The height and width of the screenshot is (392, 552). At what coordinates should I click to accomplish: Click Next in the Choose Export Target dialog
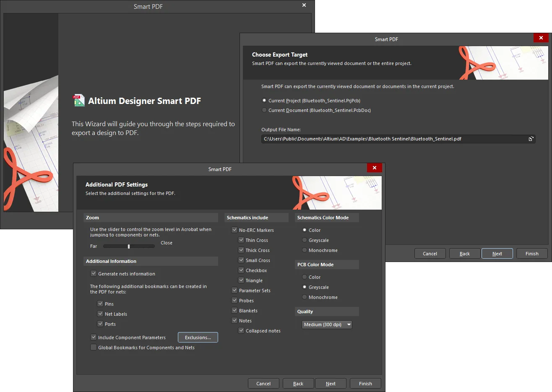497,254
